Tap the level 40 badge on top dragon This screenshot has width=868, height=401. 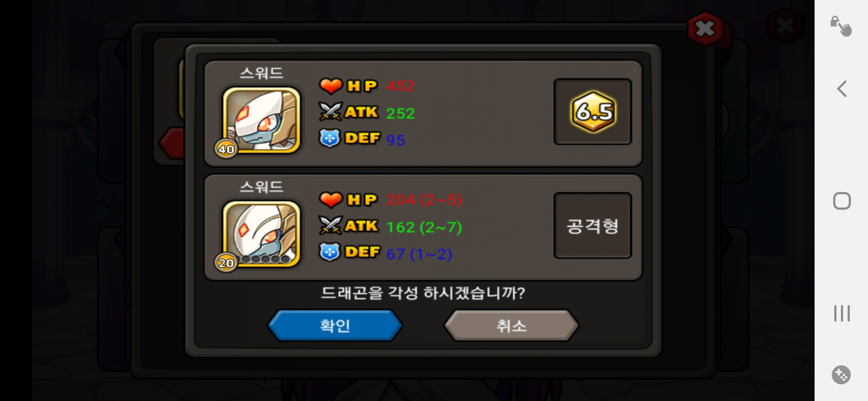(x=226, y=149)
